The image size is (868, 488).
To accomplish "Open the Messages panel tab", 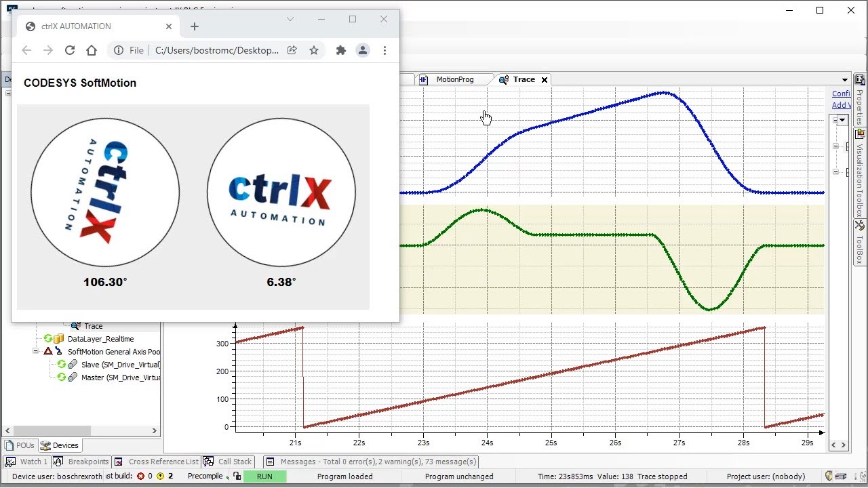I will [371, 462].
